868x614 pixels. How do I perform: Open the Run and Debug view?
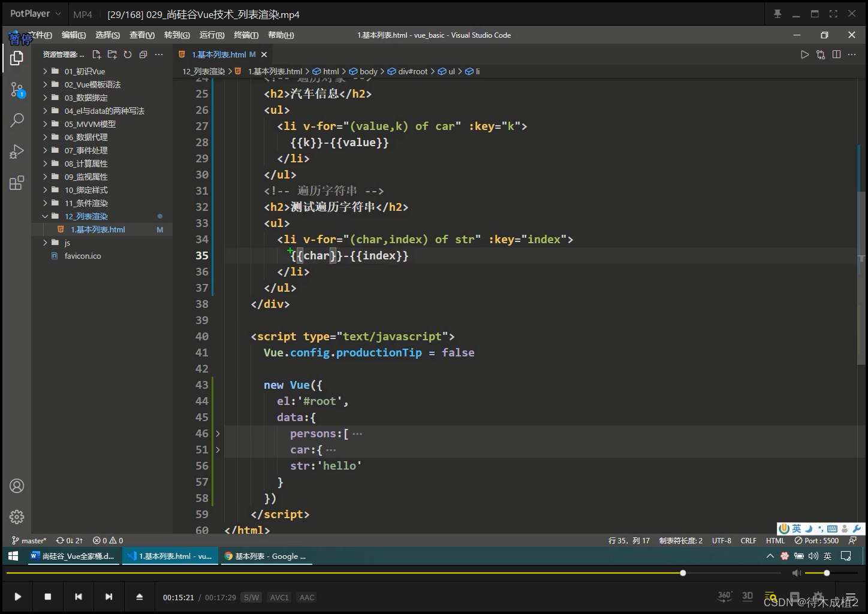tap(17, 152)
